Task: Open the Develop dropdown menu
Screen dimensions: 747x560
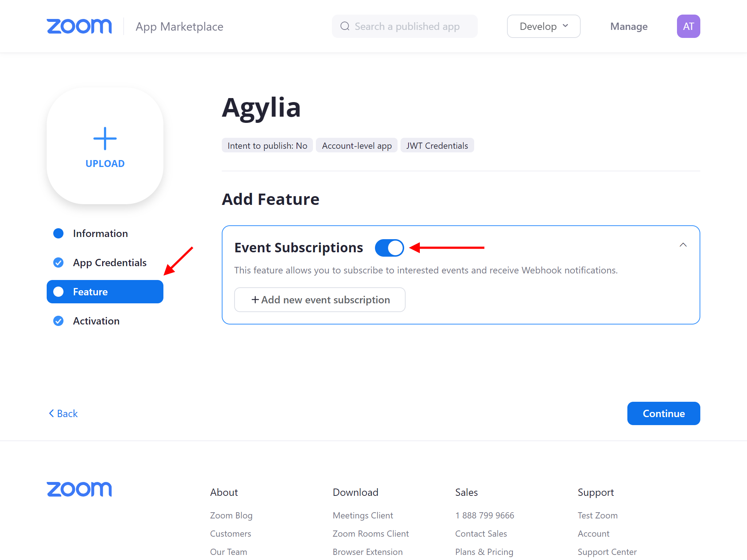Action: (543, 26)
